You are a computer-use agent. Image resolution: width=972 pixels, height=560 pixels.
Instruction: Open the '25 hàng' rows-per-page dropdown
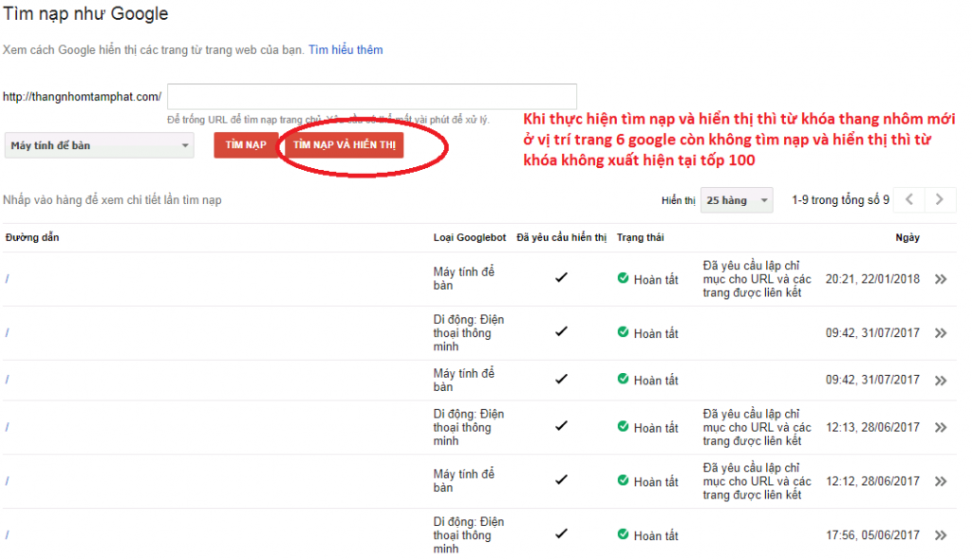click(x=737, y=200)
